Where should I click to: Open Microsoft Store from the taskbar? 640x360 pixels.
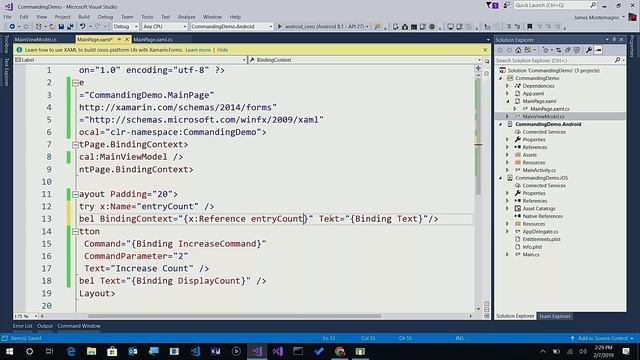pyautogui.click(x=112, y=351)
